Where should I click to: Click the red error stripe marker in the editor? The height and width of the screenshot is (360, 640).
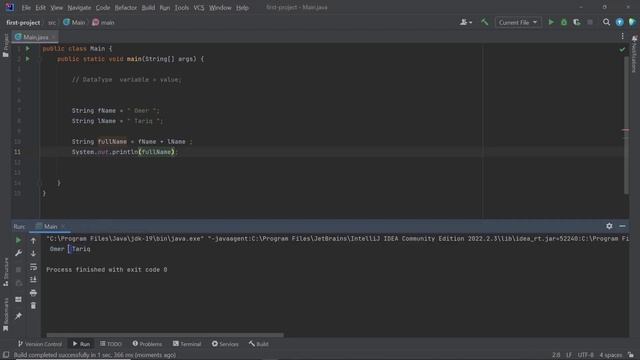pos(625,130)
